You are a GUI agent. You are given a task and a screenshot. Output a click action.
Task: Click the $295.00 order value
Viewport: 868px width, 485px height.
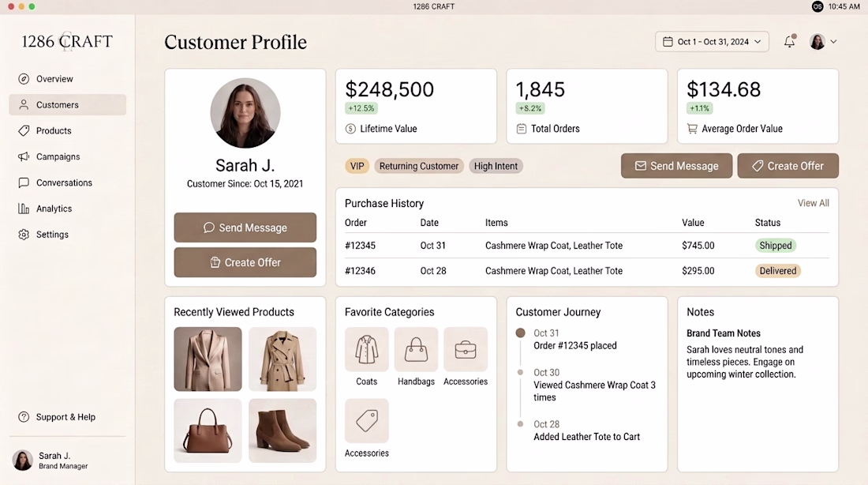pos(698,271)
